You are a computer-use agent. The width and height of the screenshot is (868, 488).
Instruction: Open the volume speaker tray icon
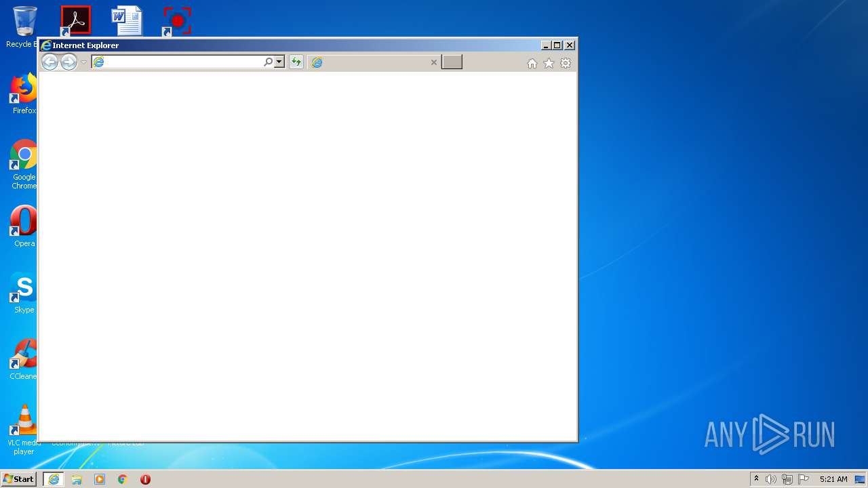[771, 479]
